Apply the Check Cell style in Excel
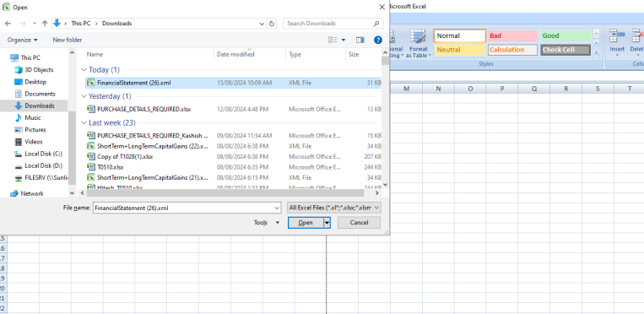 pos(566,50)
